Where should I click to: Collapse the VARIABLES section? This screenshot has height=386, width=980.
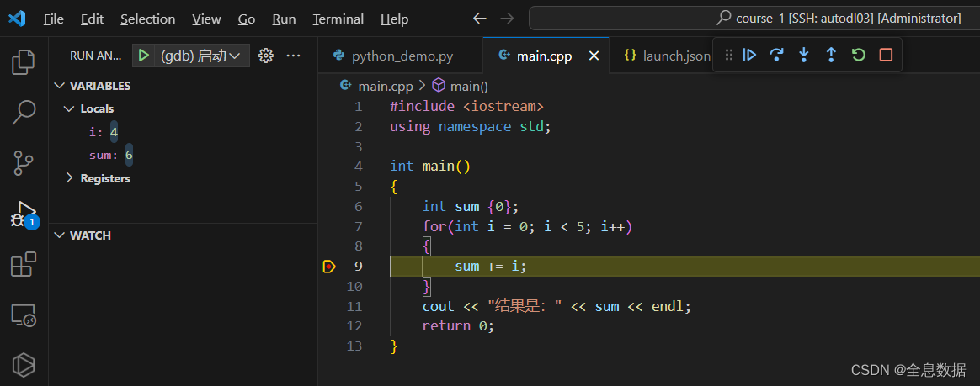point(60,86)
